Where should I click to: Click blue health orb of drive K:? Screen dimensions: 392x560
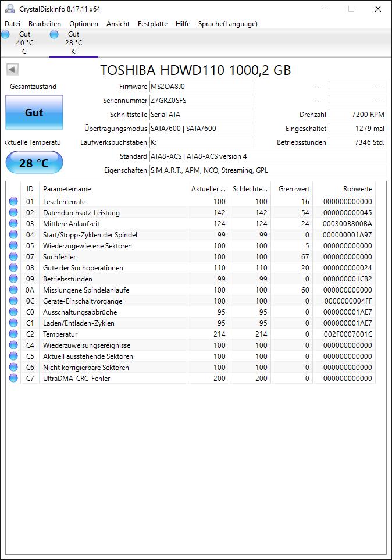54,34
